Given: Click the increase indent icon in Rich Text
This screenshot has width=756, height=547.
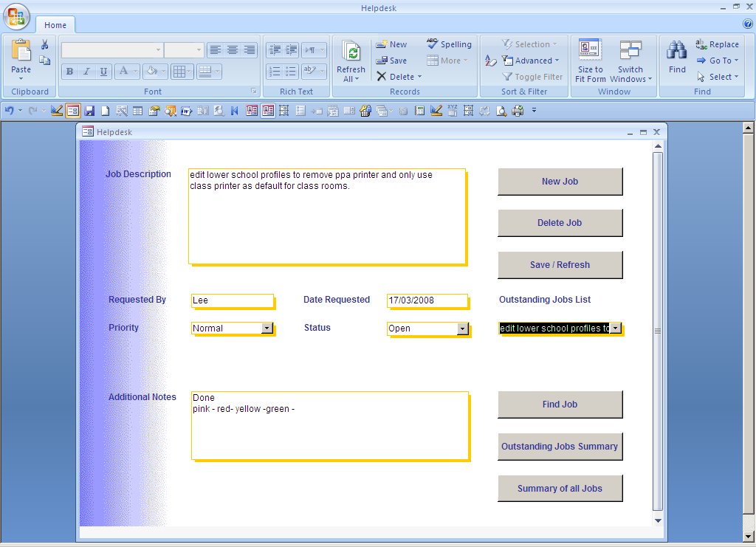Looking at the screenshot, I should pyautogui.click(x=291, y=50).
